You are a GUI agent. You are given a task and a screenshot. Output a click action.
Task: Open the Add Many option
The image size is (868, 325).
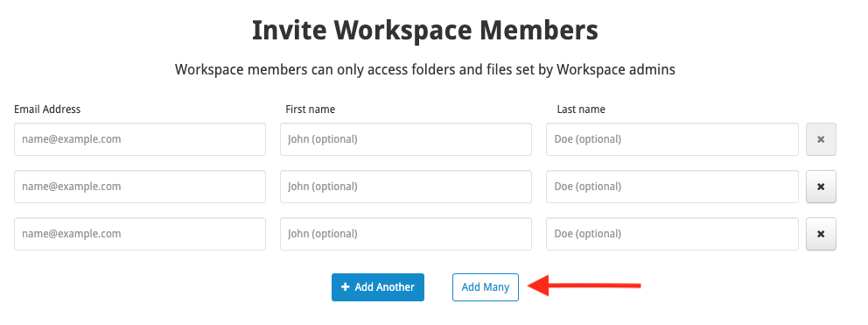(486, 287)
